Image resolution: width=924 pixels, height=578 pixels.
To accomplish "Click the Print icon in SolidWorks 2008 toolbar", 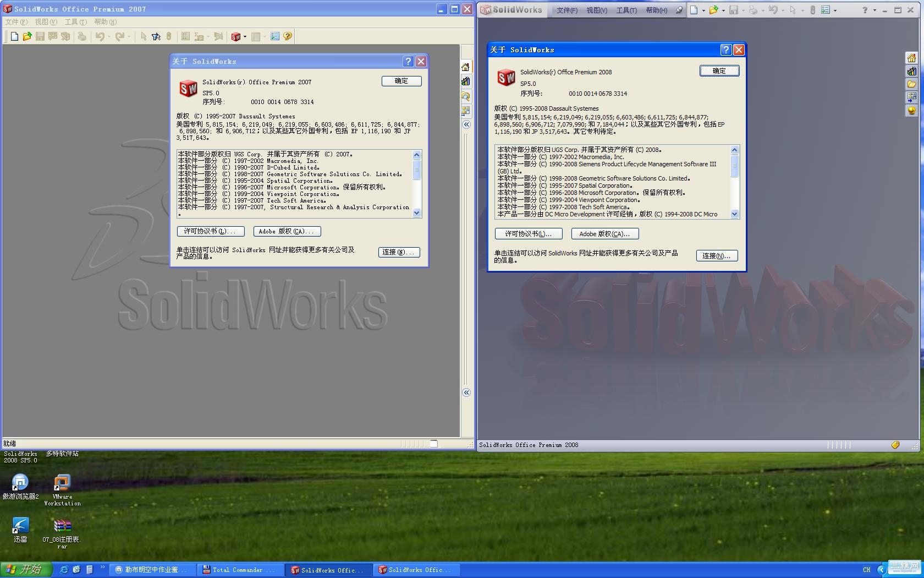I will point(753,10).
